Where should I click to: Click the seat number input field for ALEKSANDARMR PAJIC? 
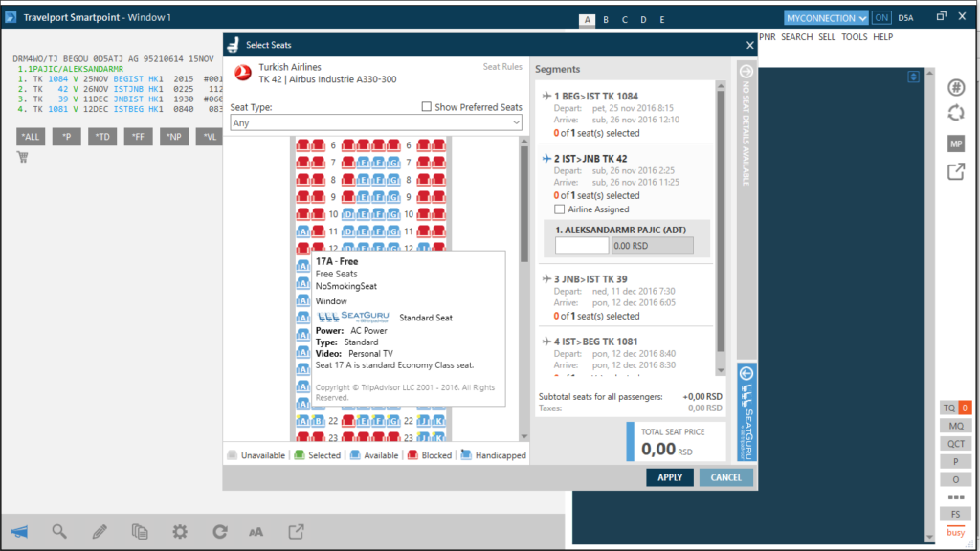(582, 246)
